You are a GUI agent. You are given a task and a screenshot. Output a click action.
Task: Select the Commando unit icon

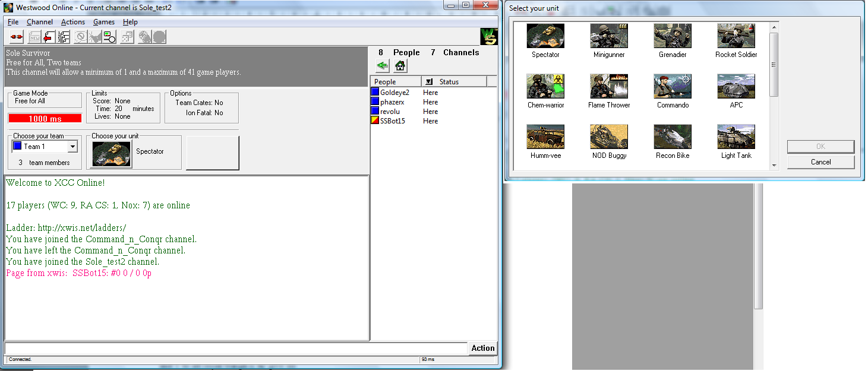point(673,87)
